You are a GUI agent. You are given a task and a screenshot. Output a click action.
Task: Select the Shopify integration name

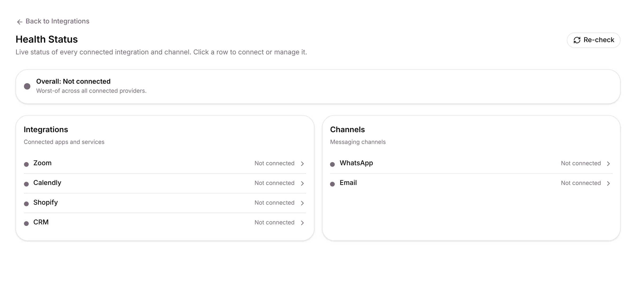click(x=46, y=203)
